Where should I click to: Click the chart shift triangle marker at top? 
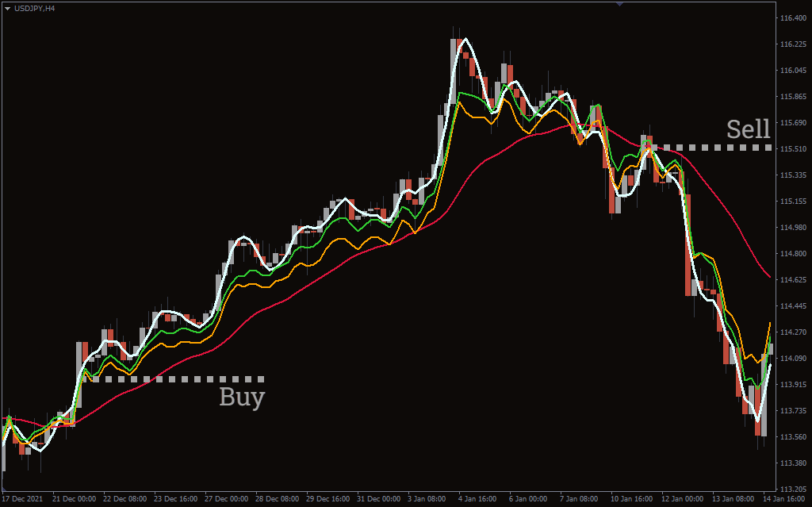(619, 4)
